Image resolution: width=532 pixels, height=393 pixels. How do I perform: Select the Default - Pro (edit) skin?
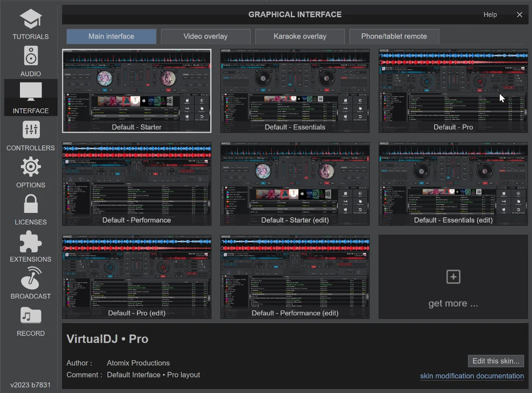137,277
